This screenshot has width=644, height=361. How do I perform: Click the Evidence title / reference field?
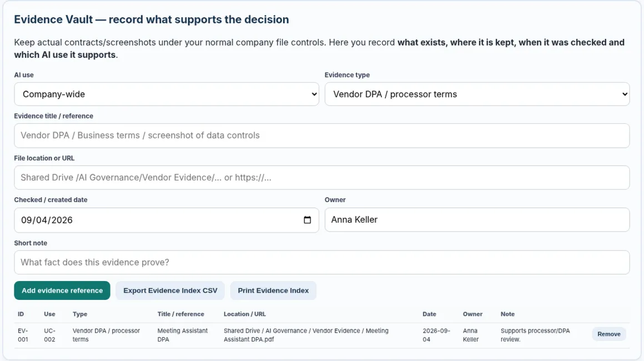(x=321, y=136)
